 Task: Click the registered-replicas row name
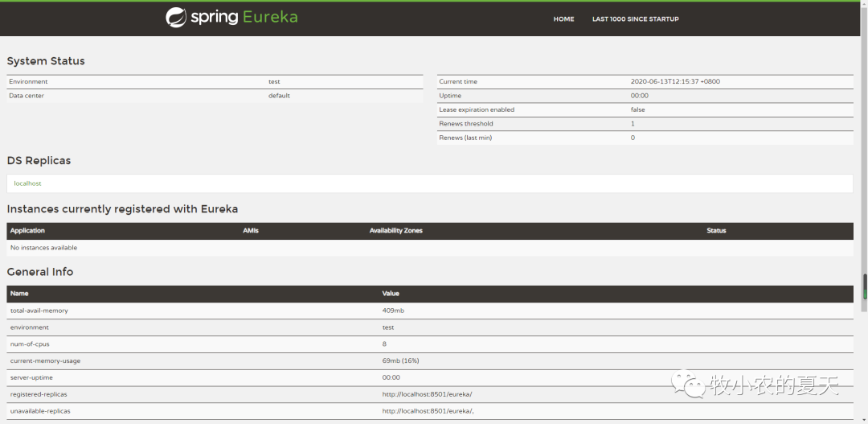[39, 394]
